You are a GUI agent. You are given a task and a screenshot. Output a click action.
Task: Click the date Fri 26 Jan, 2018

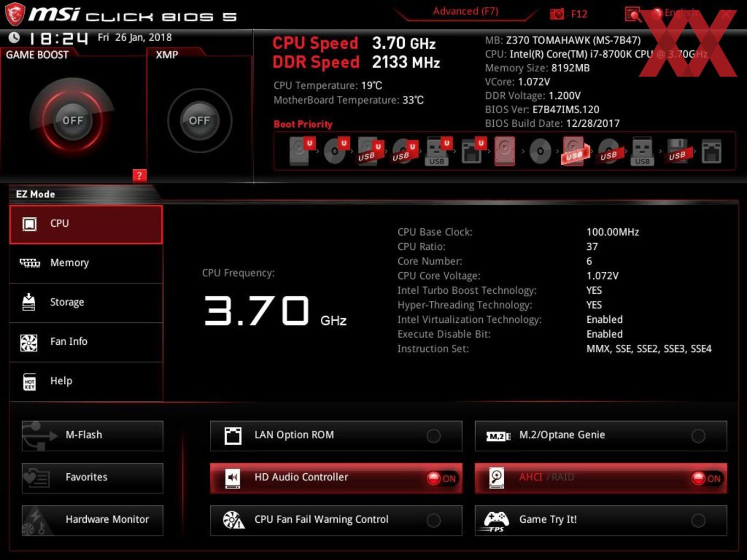click(x=135, y=37)
